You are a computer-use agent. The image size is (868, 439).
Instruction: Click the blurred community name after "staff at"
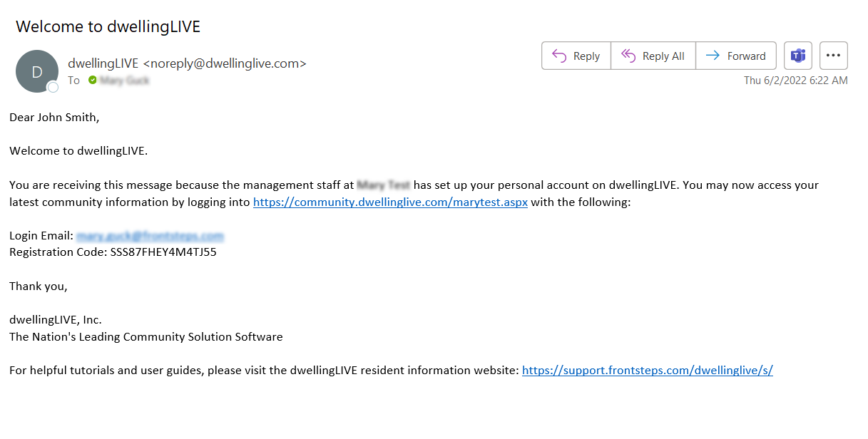[383, 185]
